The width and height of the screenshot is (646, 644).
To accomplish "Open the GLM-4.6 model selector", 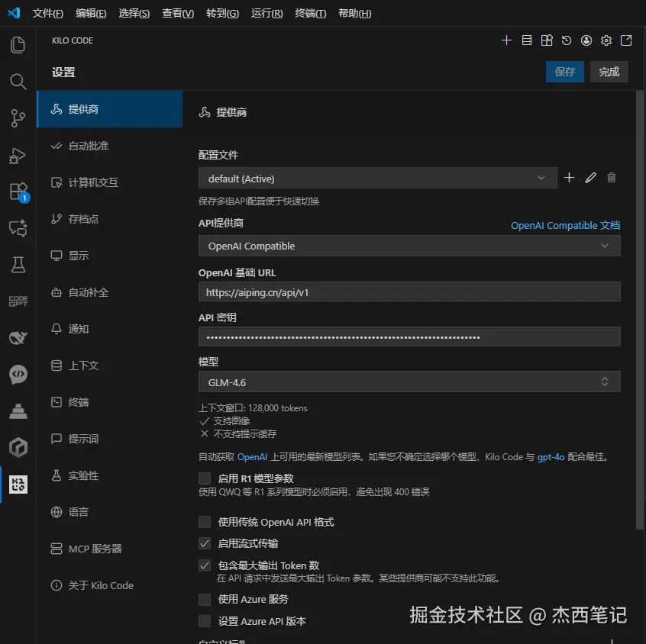I will coord(409,382).
